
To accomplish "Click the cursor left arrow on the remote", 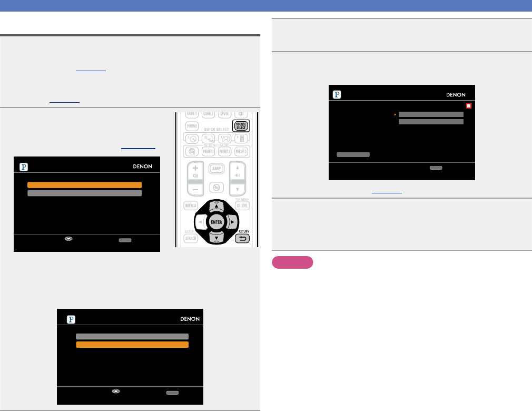I will (x=200, y=222).
